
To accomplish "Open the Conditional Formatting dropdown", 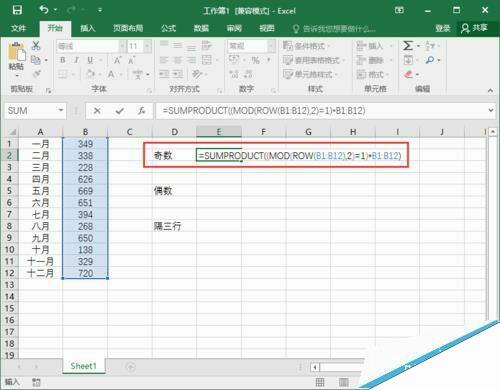I will [x=307, y=46].
